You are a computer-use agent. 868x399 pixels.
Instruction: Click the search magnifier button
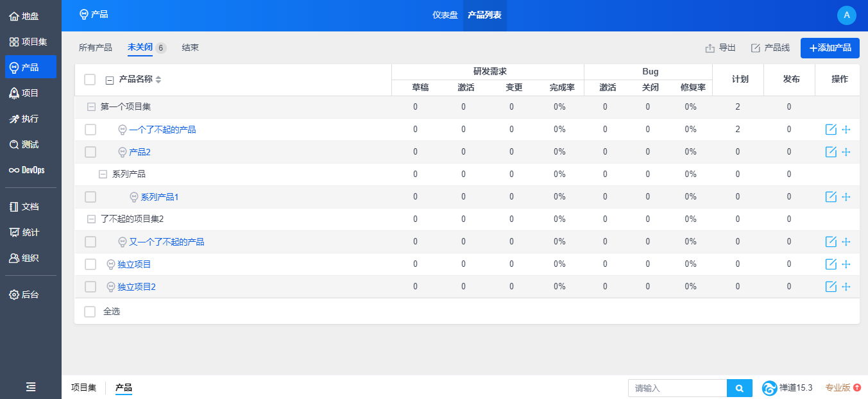click(739, 388)
